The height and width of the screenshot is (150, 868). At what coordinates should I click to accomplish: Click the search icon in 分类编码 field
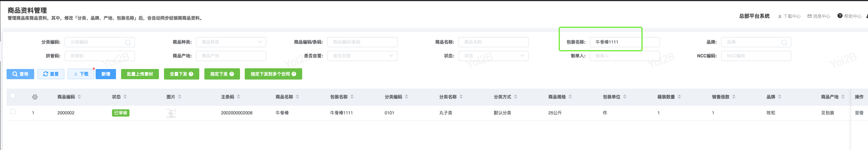tap(128, 42)
